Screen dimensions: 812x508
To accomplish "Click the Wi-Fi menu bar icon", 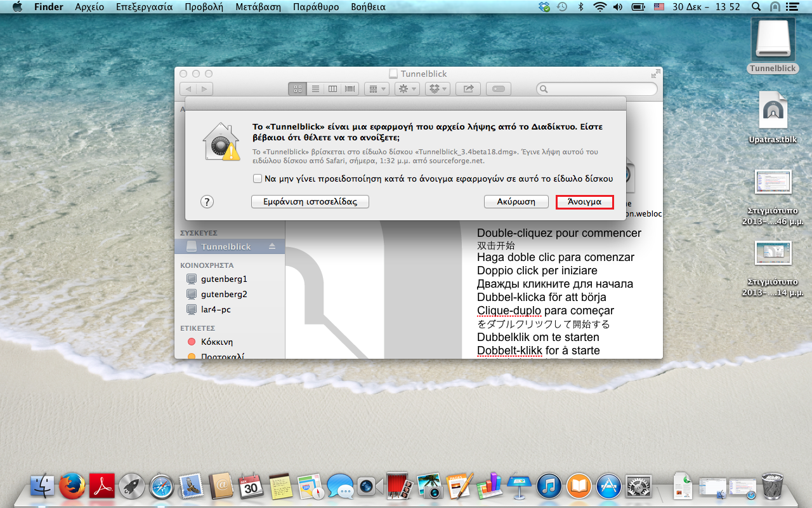I will click(x=599, y=7).
